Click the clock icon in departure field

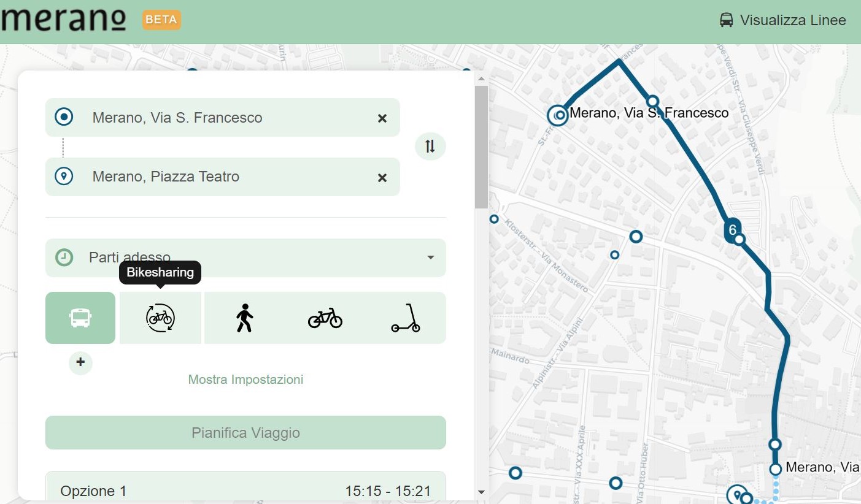click(64, 257)
